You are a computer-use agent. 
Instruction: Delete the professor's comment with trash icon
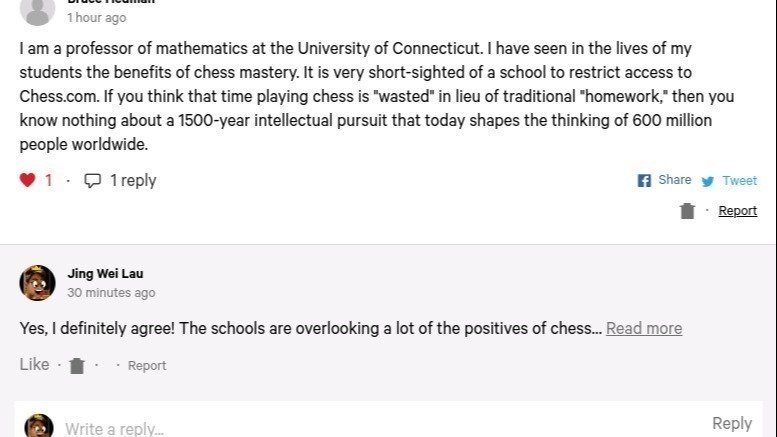pyautogui.click(x=687, y=211)
